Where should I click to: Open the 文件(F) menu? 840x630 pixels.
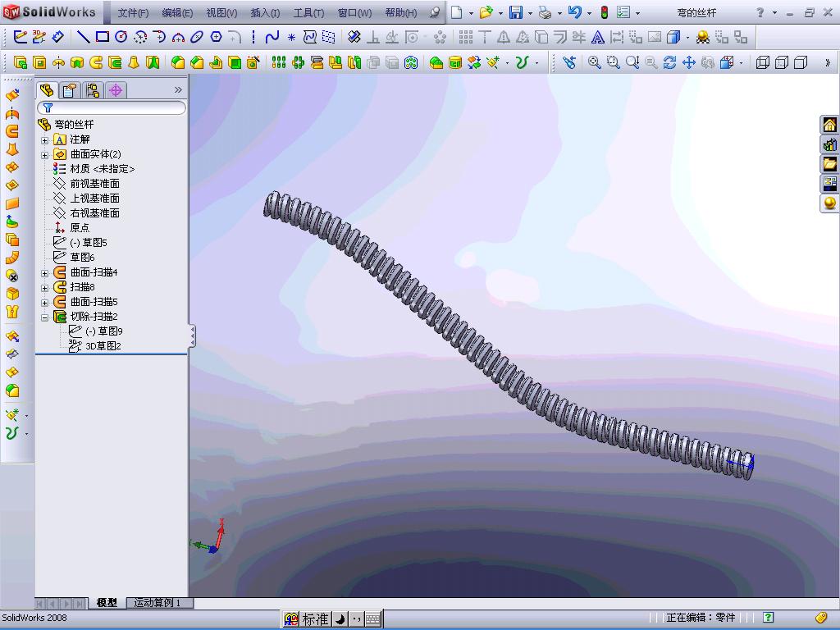tap(133, 13)
